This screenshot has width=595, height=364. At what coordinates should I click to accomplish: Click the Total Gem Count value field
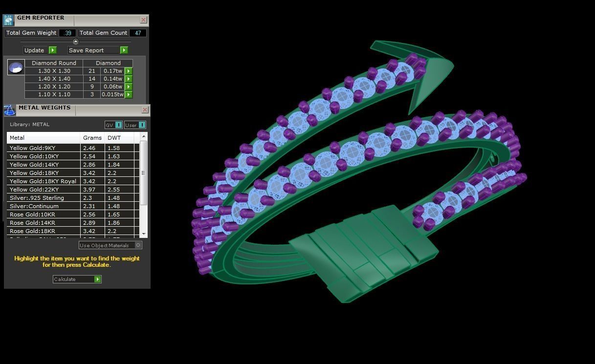(x=137, y=33)
